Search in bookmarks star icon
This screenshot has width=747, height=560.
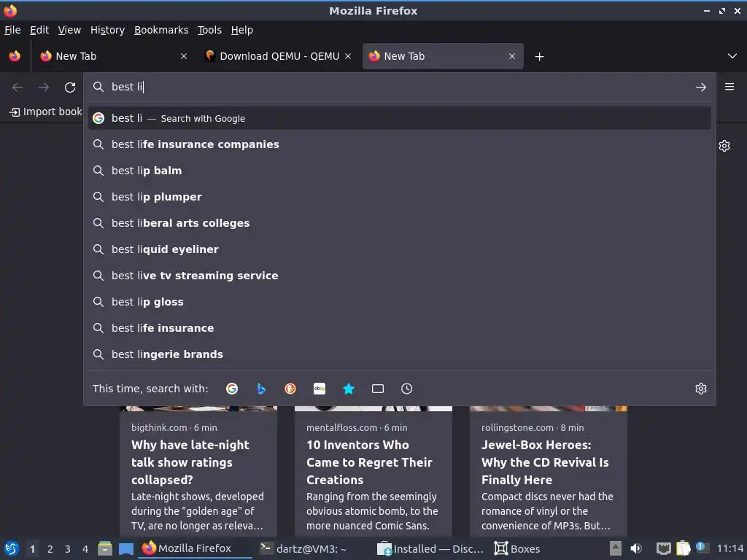pos(349,389)
